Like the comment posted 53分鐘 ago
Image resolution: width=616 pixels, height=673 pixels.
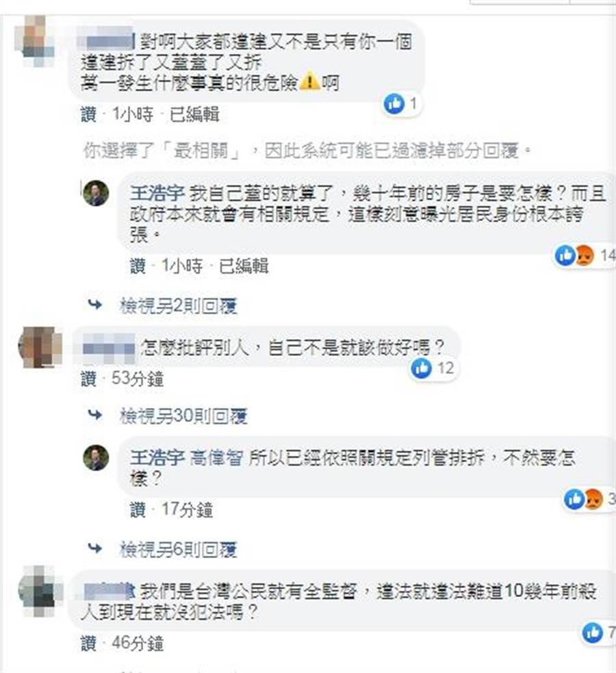click(x=88, y=379)
